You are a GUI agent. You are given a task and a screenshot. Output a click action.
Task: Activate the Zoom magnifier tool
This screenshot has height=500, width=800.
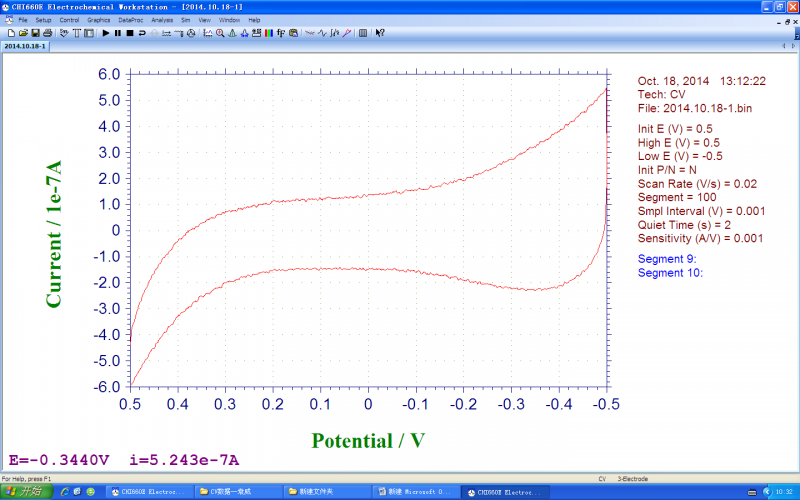220,33
